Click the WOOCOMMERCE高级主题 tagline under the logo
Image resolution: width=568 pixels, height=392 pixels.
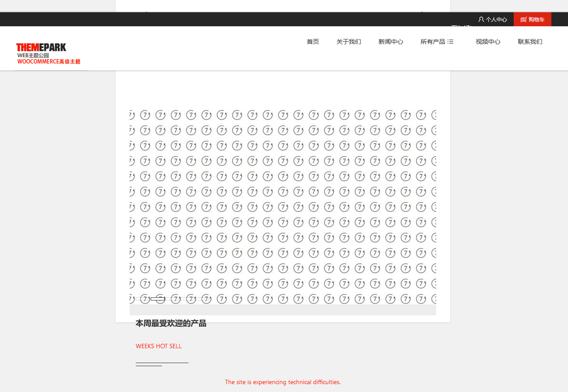pyautogui.click(x=49, y=62)
